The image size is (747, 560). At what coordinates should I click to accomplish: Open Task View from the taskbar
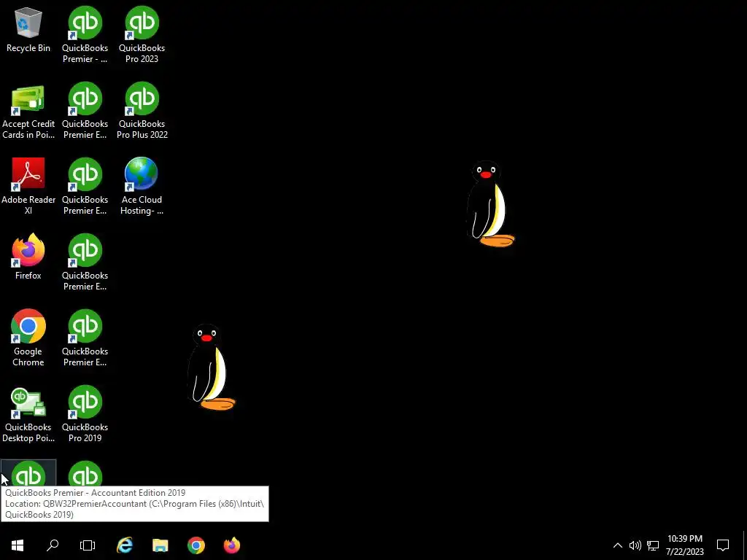pyautogui.click(x=88, y=545)
